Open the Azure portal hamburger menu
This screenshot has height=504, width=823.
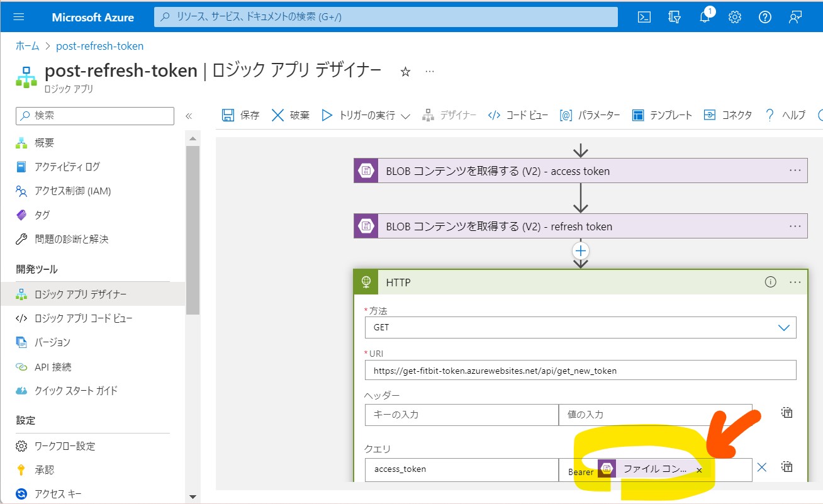point(18,17)
